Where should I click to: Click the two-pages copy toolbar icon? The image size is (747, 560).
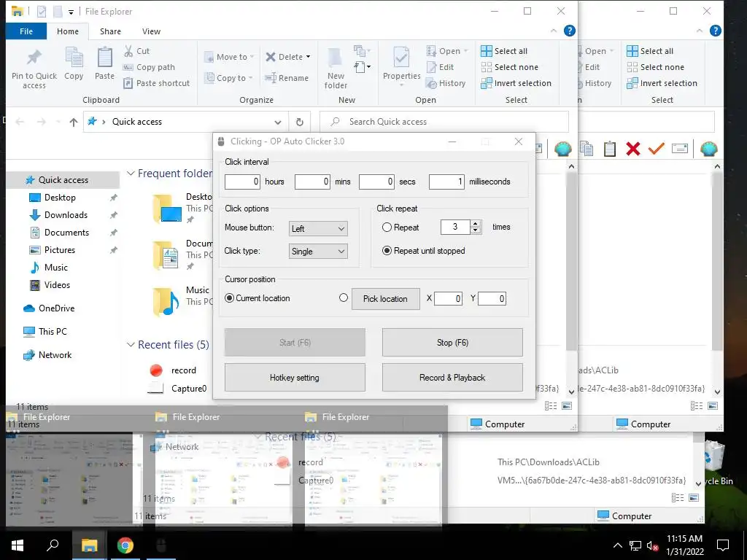click(x=587, y=149)
